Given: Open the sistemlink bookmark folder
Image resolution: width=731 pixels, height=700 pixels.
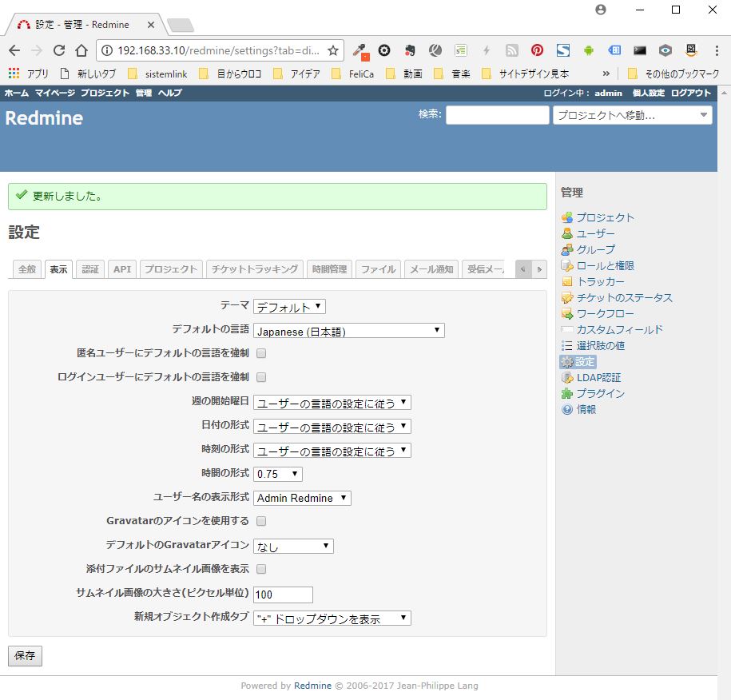Looking at the screenshot, I should click(x=158, y=74).
